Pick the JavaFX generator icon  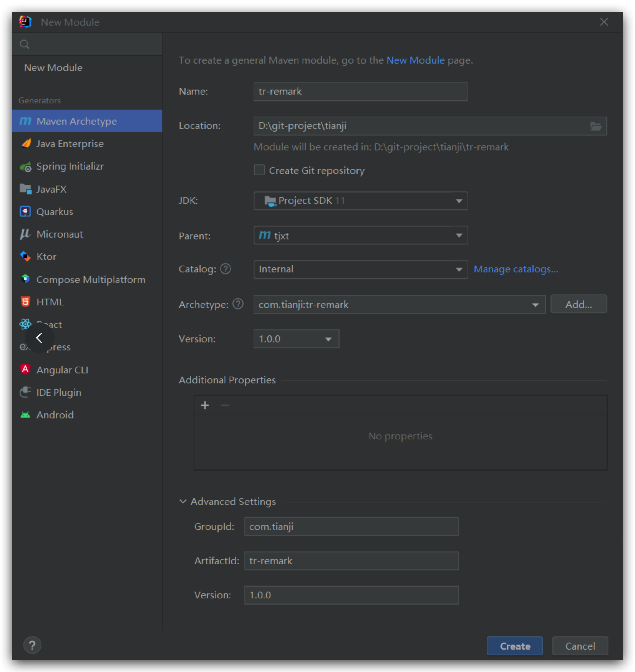pyautogui.click(x=26, y=189)
